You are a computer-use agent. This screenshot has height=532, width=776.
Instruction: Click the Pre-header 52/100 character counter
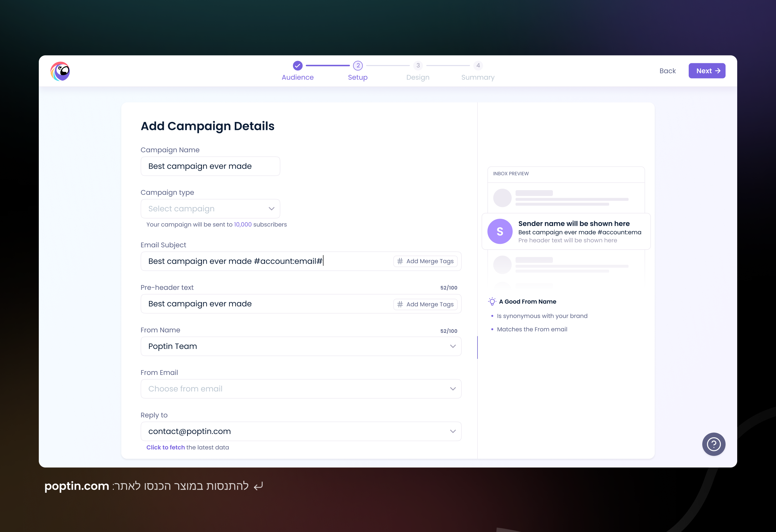click(x=448, y=288)
